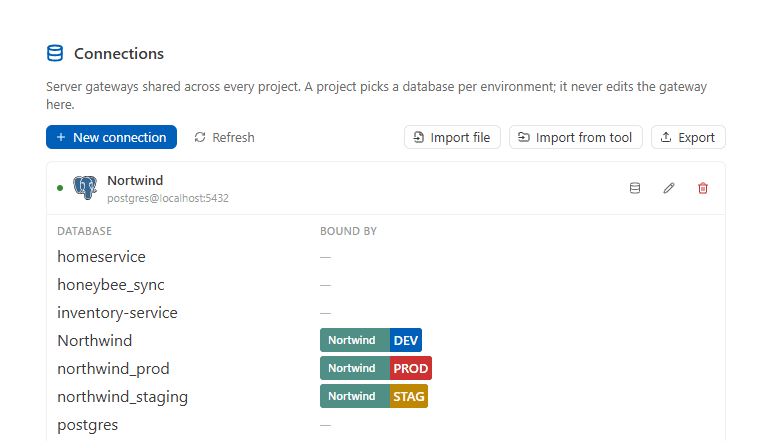Click Refresh to reload connections
781x441 pixels.
[x=224, y=137]
